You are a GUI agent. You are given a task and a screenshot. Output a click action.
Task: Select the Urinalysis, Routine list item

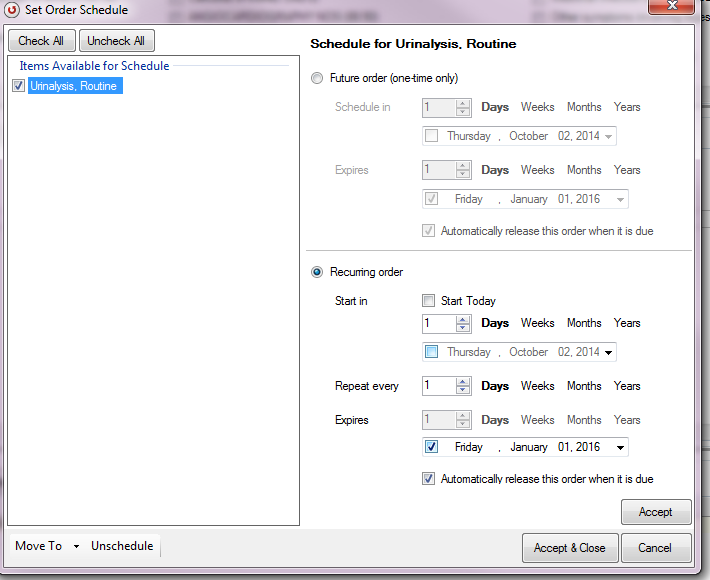pyautogui.click(x=75, y=86)
